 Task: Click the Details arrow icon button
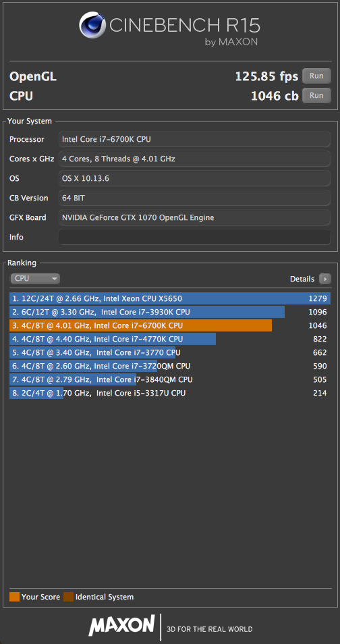click(x=324, y=279)
